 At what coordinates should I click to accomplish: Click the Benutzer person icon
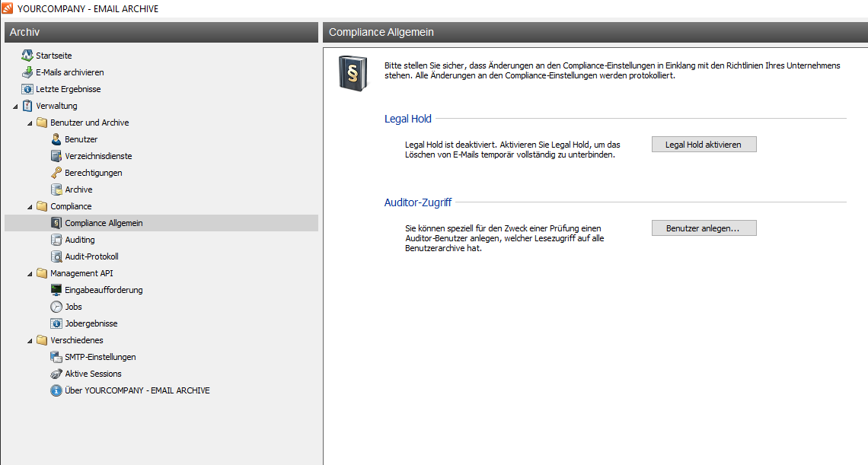pyautogui.click(x=56, y=139)
